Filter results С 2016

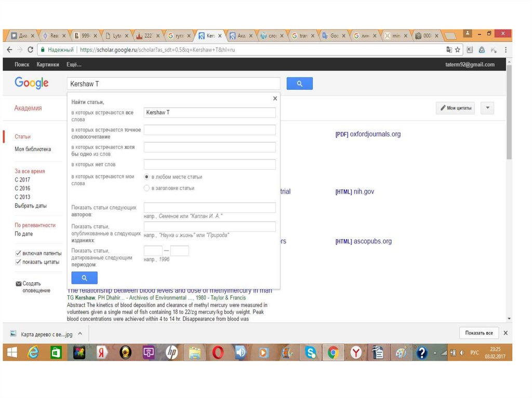coord(22,188)
